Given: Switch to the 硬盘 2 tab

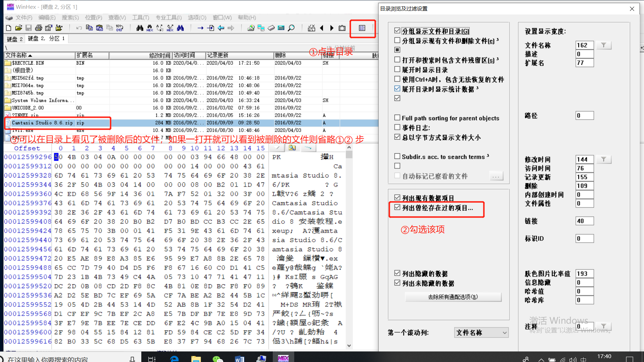Looking at the screenshot, I should (14, 39).
